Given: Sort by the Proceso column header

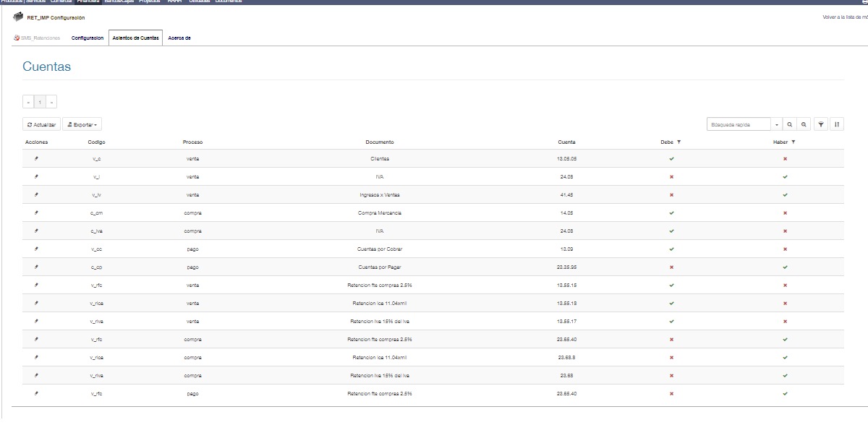Looking at the screenshot, I should [192, 142].
